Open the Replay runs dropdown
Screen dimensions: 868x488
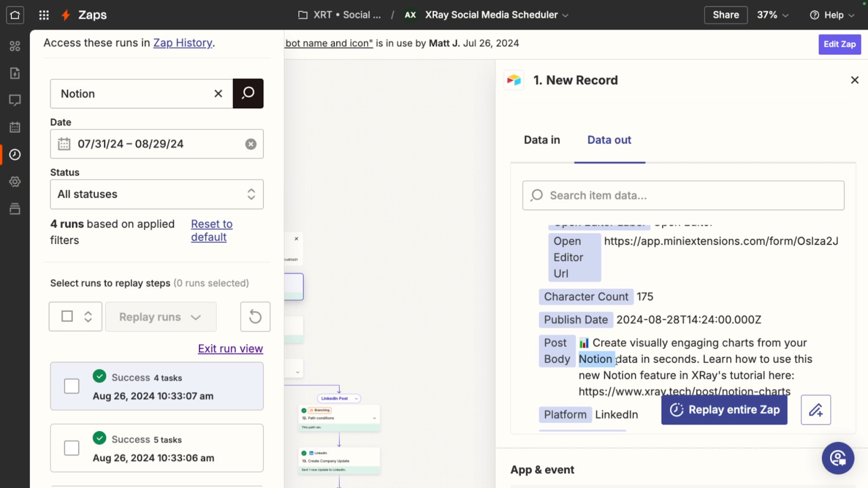click(161, 317)
